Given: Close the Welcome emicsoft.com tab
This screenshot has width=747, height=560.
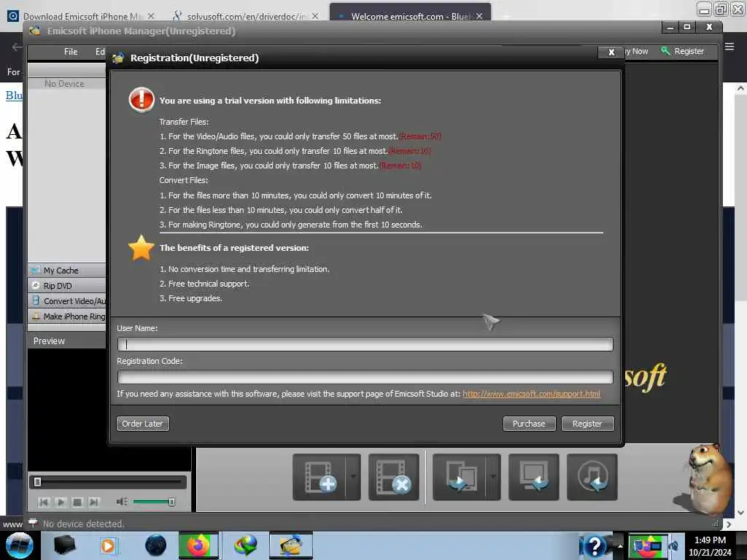Looking at the screenshot, I should 479,16.
